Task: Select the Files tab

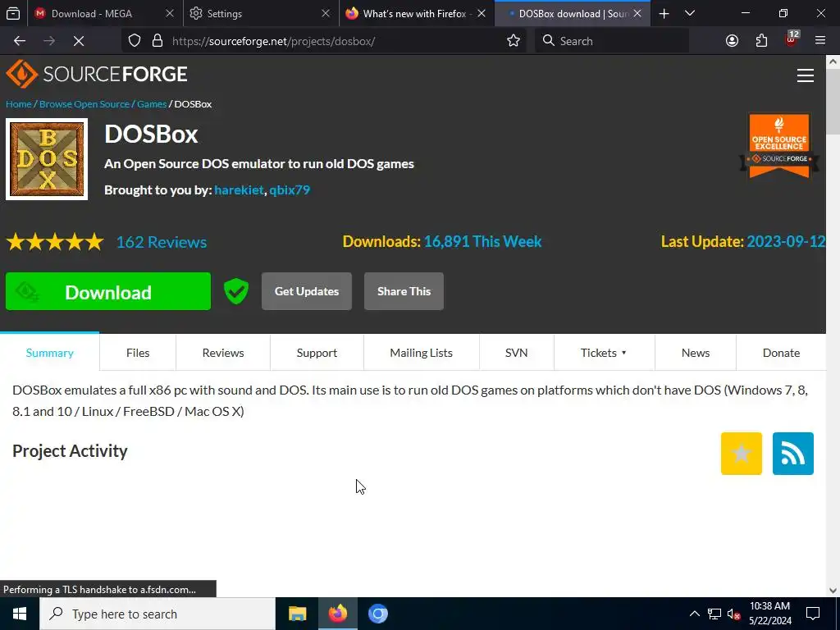Action: [x=138, y=353]
